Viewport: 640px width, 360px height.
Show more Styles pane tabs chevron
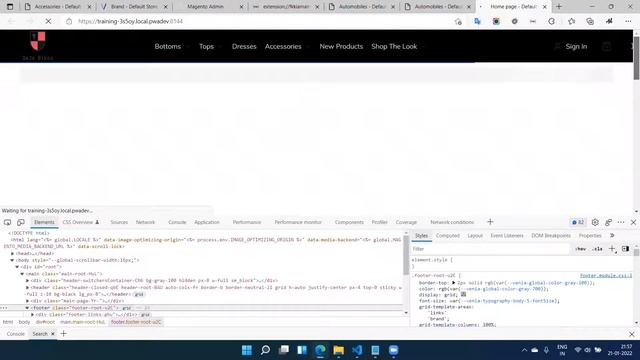pyautogui.click(x=612, y=236)
